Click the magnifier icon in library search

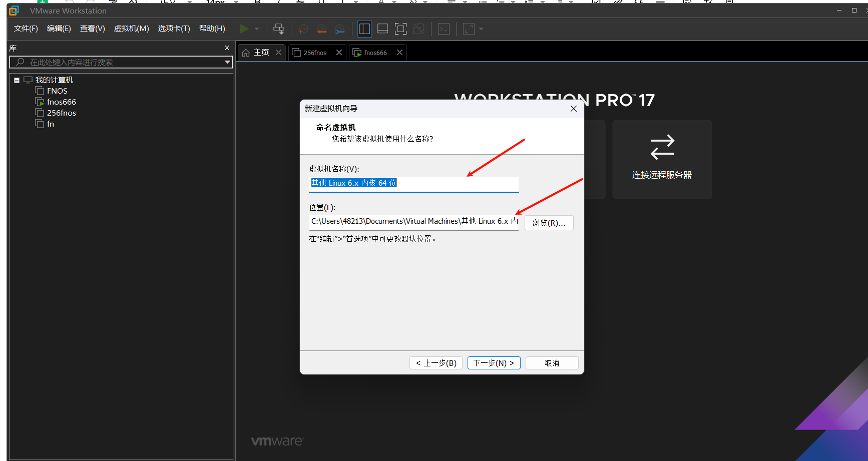click(x=20, y=62)
